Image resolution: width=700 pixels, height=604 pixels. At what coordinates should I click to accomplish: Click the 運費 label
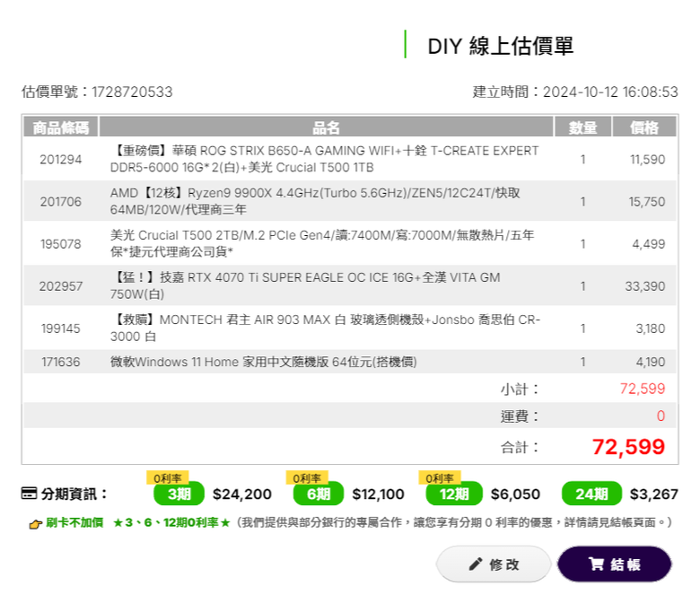coord(520,416)
